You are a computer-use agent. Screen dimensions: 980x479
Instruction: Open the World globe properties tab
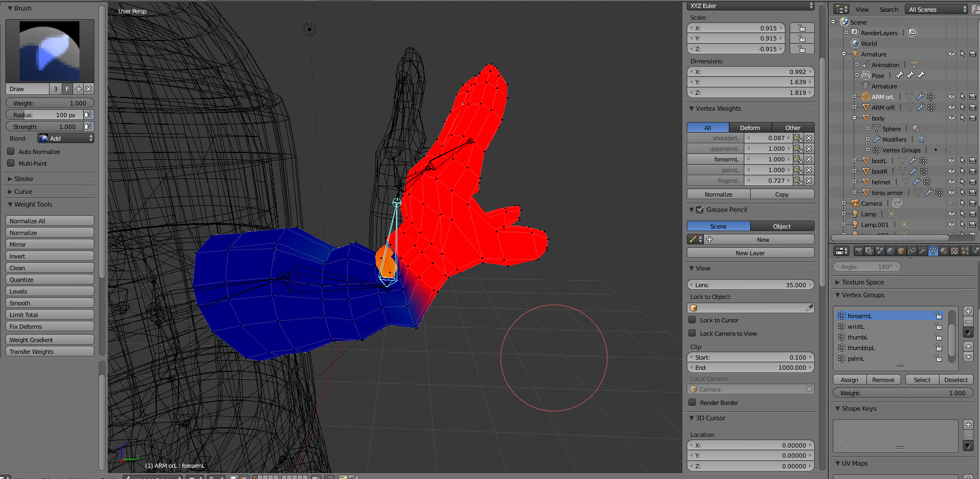pos(890,251)
